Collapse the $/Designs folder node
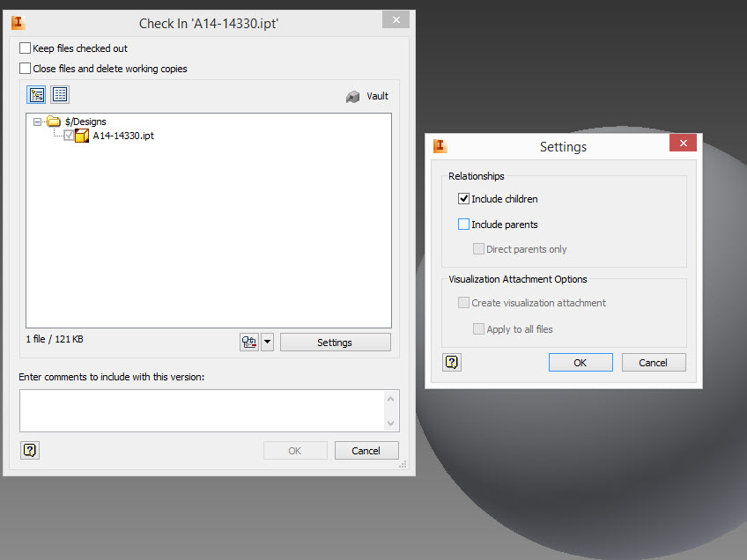The width and height of the screenshot is (747, 560). coord(37,122)
